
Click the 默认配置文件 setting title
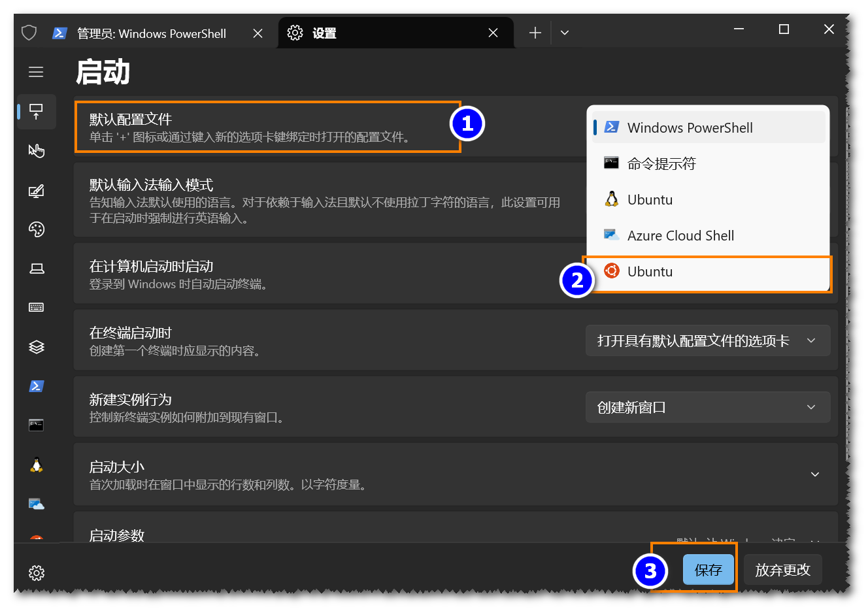(131, 120)
